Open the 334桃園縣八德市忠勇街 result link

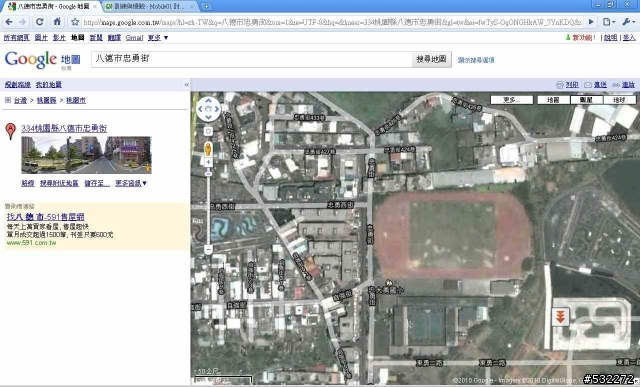(64, 128)
